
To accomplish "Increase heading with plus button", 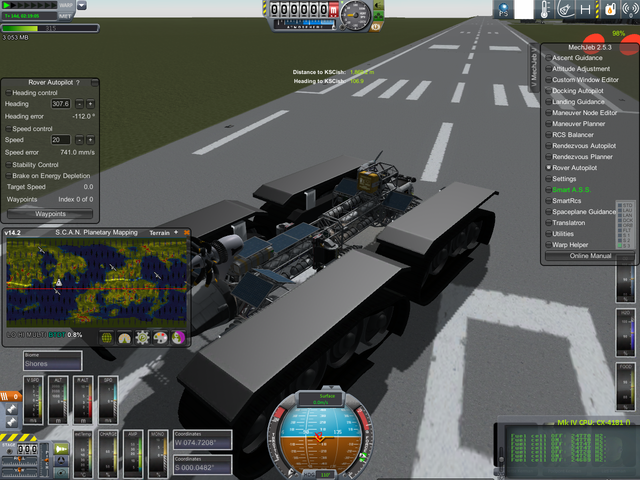I will tap(90, 104).
